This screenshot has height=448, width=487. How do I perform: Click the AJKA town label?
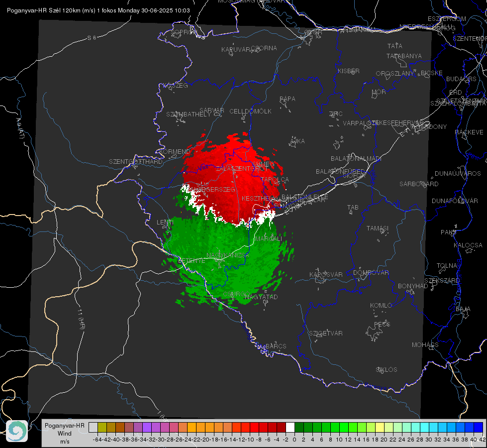pos(297,141)
